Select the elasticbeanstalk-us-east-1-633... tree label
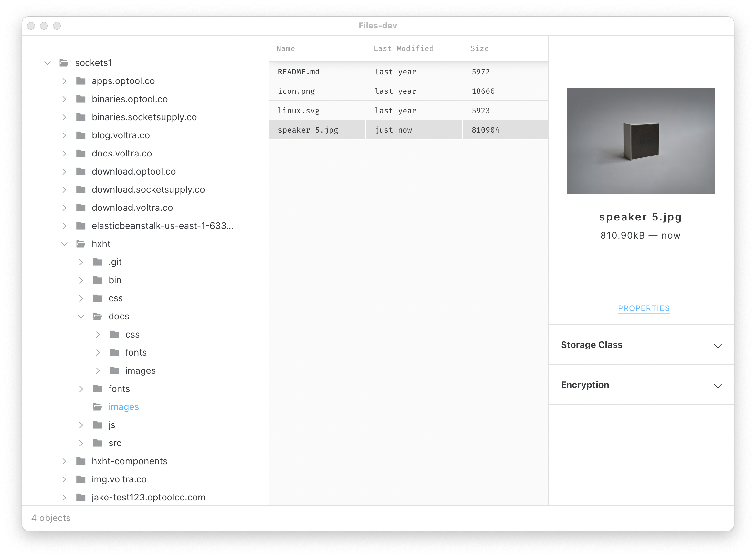 coord(163,226)
